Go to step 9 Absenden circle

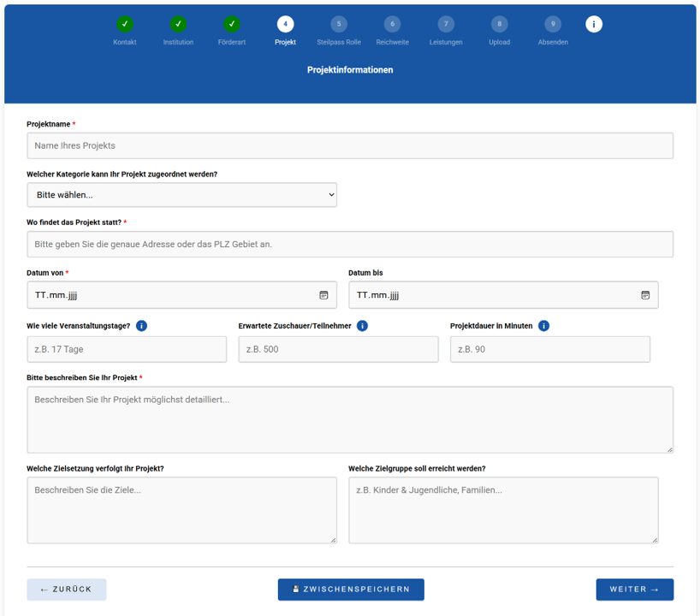coord(553,24)
